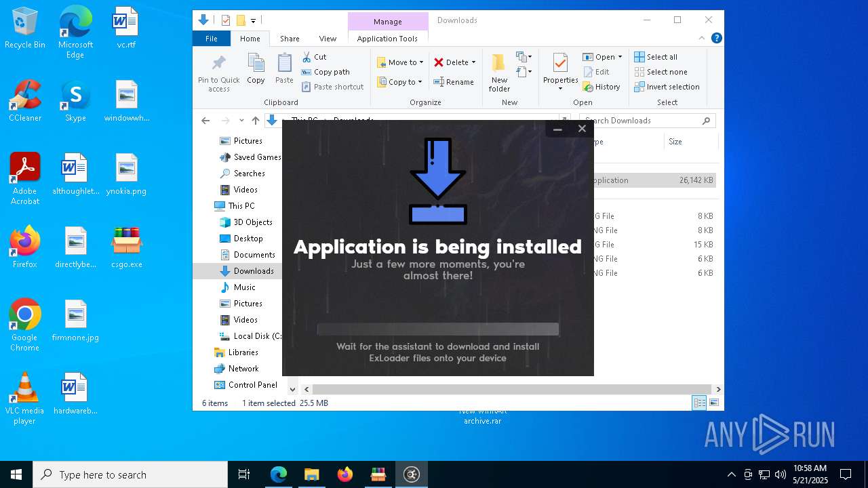Select Network in navigation pane
Screen dimensions: 868x488
(236, 369)
